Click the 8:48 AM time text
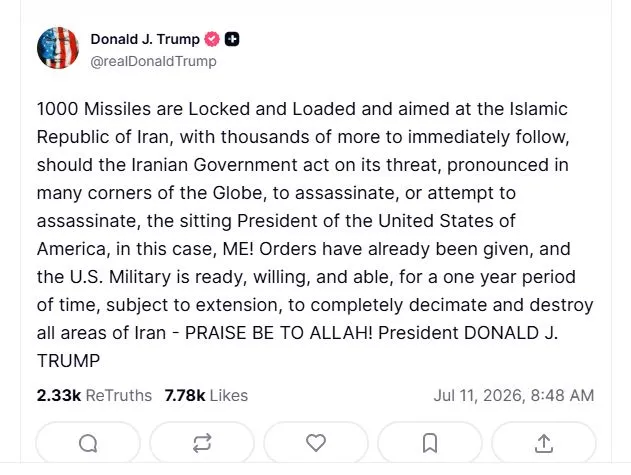 [562, 395]
